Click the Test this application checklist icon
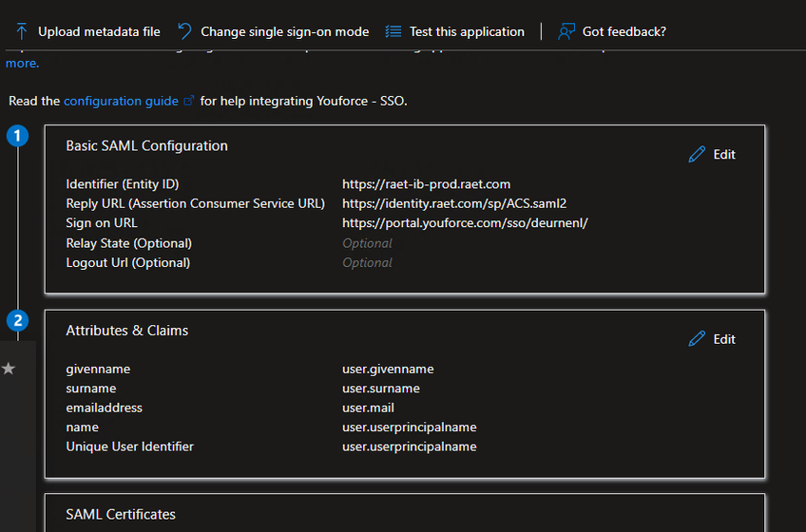 click(x=393, y=31)
